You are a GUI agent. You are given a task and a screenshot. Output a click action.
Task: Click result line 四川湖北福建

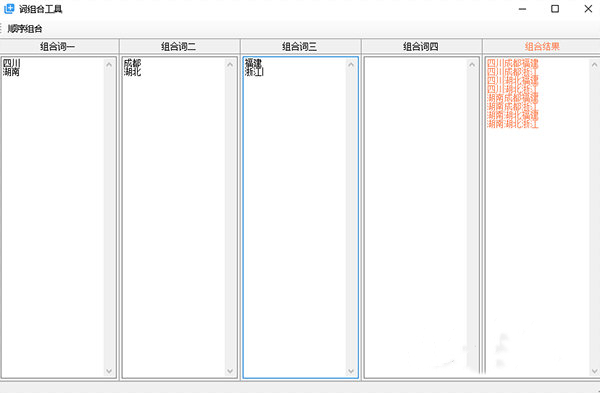point(513,80)
